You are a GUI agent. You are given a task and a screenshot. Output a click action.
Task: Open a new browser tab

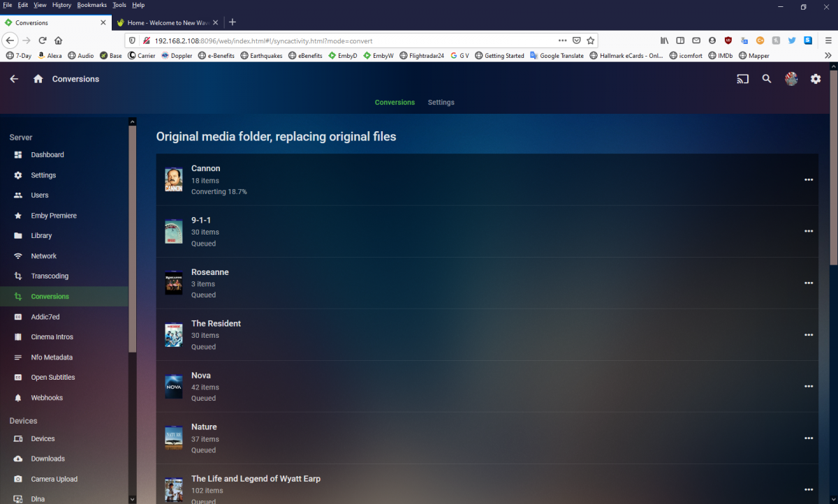point(233,22)
